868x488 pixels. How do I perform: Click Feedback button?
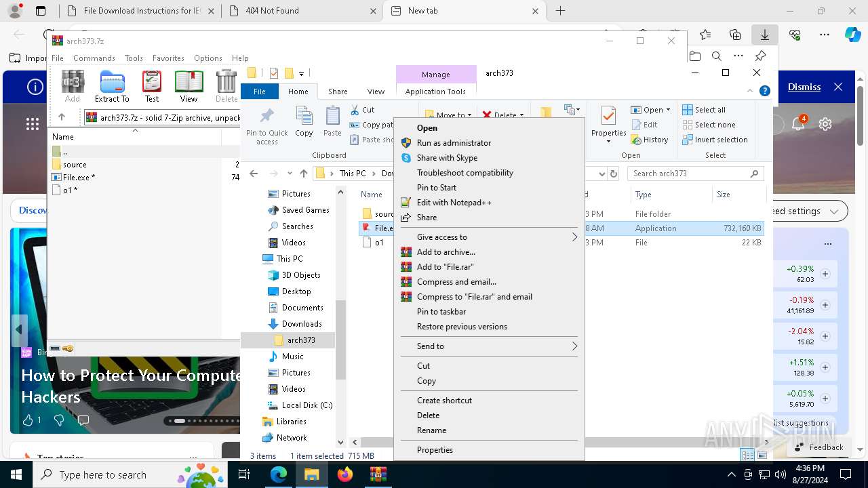point(819,447)
